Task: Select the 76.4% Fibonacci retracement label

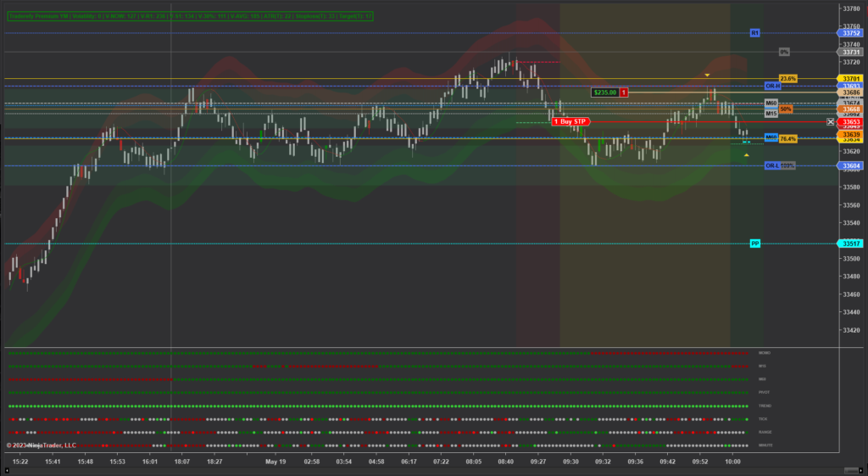Action: pyautogui.click(x=788, y=138)
